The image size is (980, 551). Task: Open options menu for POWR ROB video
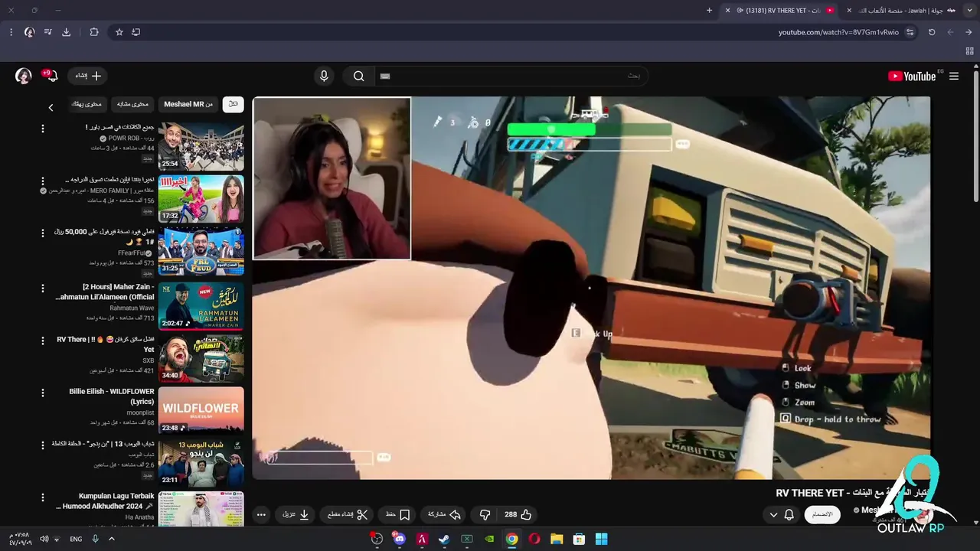point(43,129)
